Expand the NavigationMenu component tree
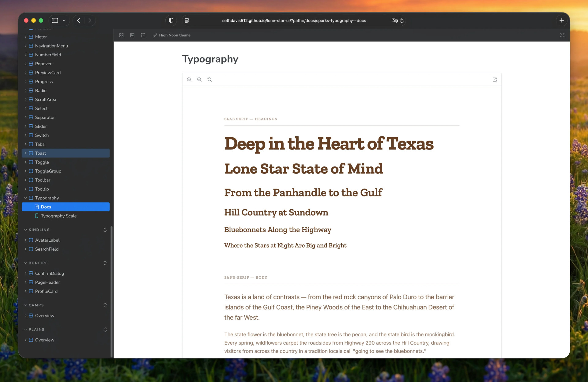This screenshot has width=588, height=382. click(x=26, y=46)
